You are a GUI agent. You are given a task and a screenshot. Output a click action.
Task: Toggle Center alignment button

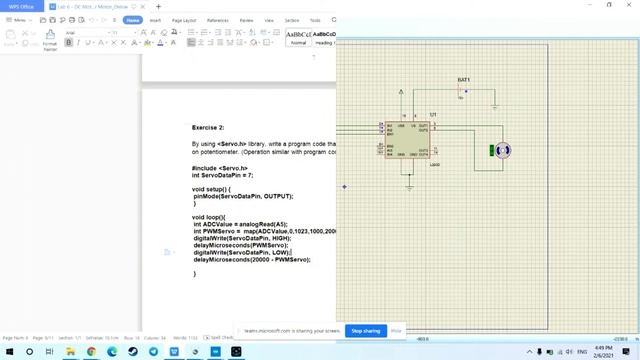click(x=201, y=42)
